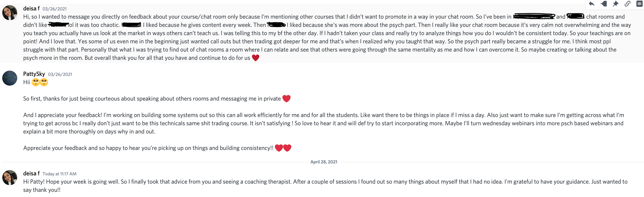Click deisa f's avatar on the first message
The image size is (644, 197).
tap(10, 13)
